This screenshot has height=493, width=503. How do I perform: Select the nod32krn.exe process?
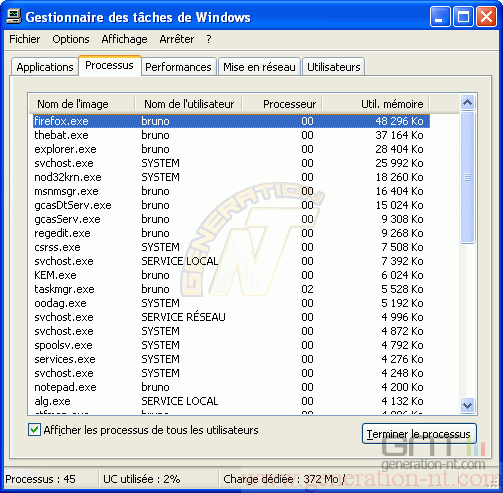click(231, 177)
